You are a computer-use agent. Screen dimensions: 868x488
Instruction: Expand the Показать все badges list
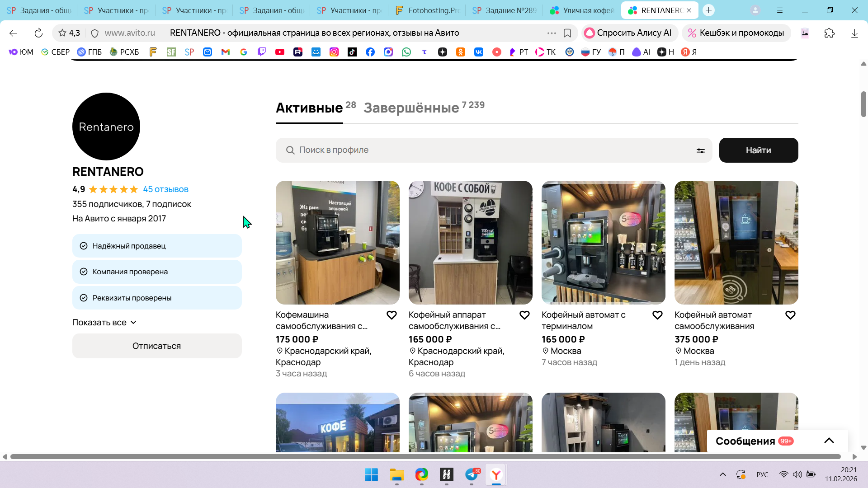coord(104,323)
